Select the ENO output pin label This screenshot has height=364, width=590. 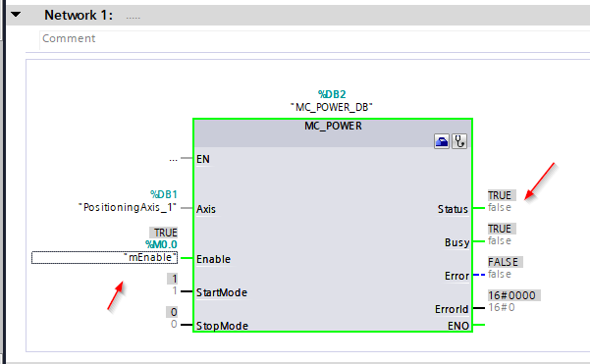click(458, 326)
